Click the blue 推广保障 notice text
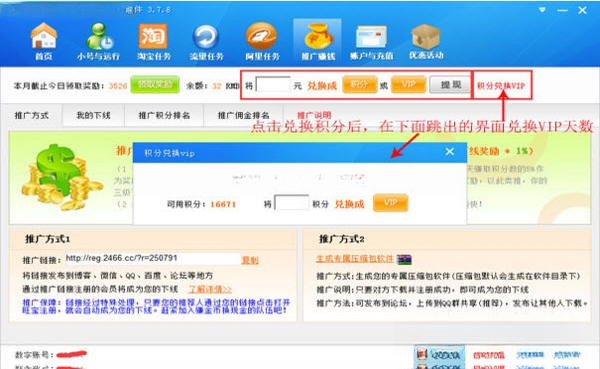600x369 pixels. 156,306
